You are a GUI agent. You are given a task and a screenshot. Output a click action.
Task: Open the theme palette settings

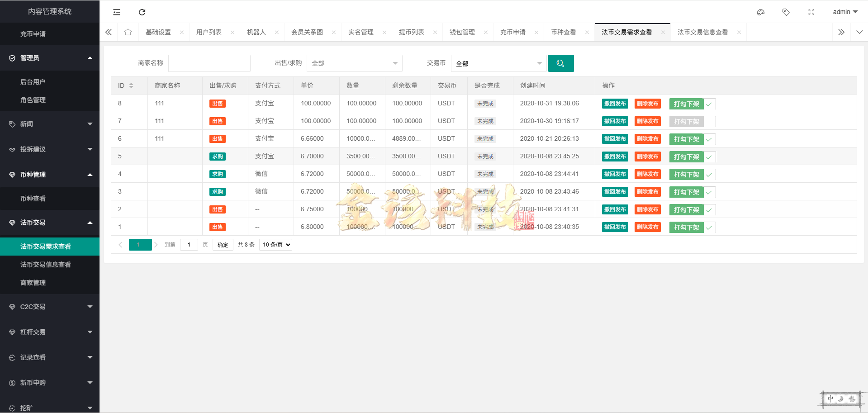[760, 12]
